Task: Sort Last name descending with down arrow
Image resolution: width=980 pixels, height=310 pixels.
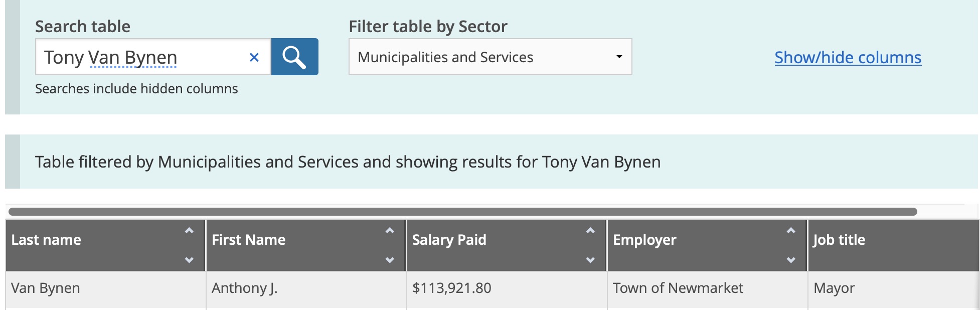Action: (x=189, y=260)
